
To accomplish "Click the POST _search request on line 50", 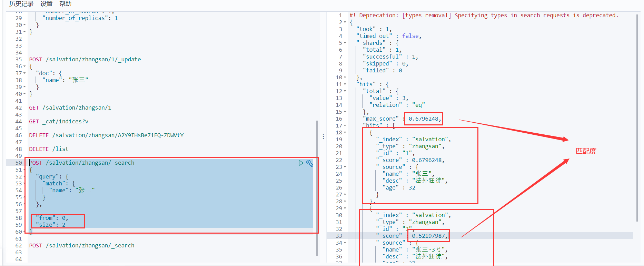I will point(82,163).
